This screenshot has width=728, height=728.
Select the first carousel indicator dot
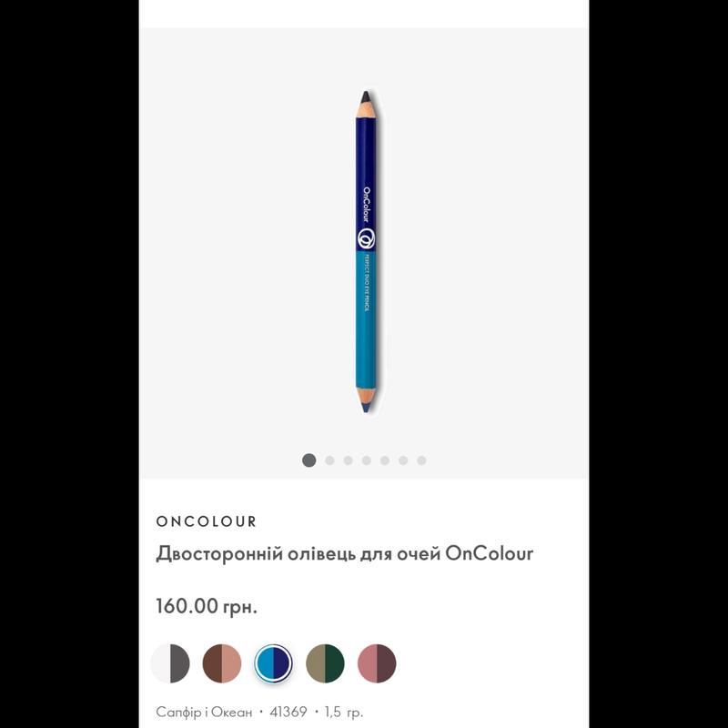(x=308, y=460)
